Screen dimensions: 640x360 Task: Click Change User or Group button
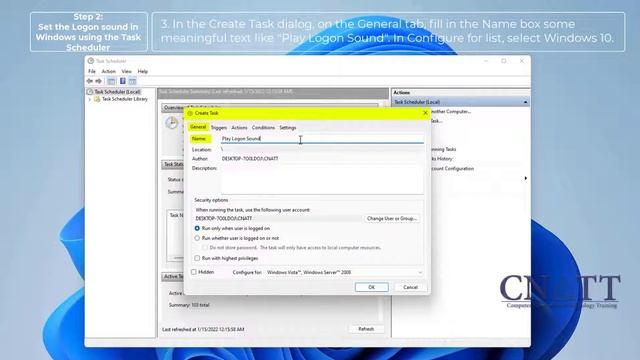(x=391, y=219)
